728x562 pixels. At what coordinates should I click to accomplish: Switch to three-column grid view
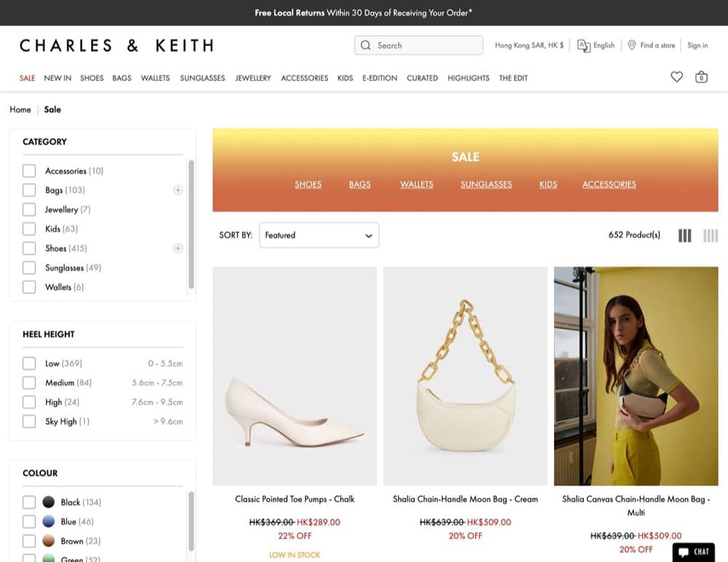coord(685,235)
